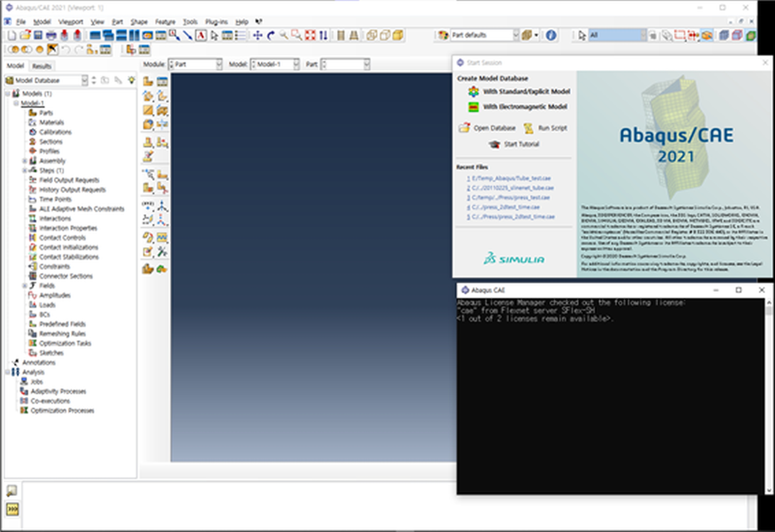775x532 pixels.
Task: Toggle the command line interface icon
Action: pos(12,509)
